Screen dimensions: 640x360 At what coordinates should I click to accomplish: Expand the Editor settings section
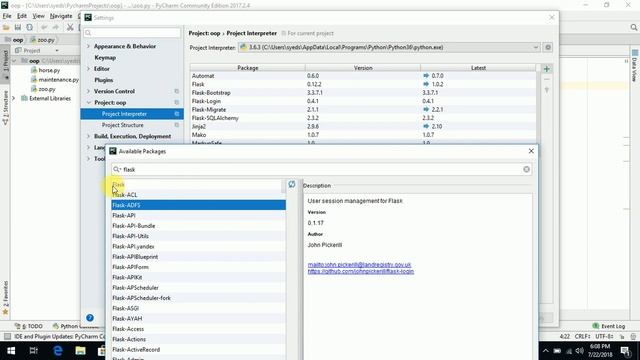[x=89, y=69]
